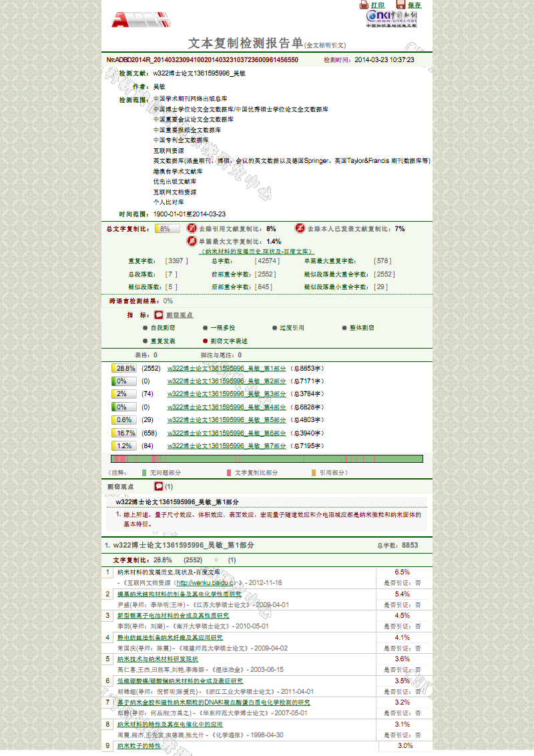The image size is (534, 756).
Task: Open w322博士论文 吴敏_第5部分 link
Action: (226, 420)
